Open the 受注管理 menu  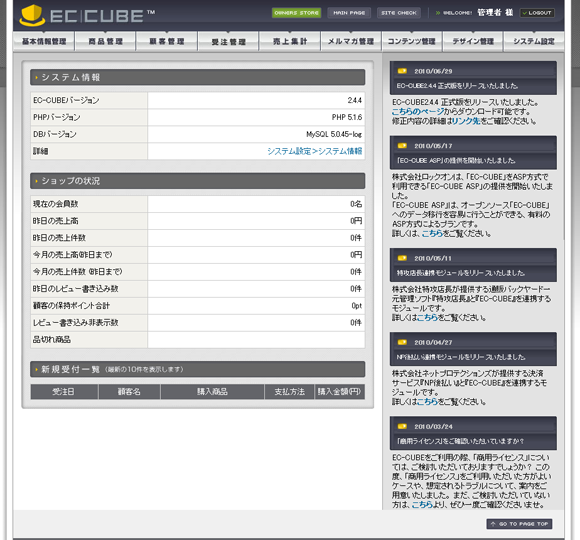pyautogui.click(x=228, y=41)
